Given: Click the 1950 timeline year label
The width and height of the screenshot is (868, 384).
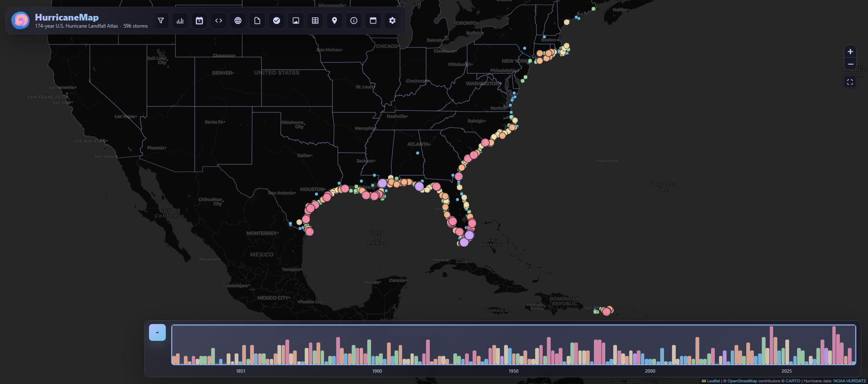Looking at the screenshot, I should coord(513,371).
